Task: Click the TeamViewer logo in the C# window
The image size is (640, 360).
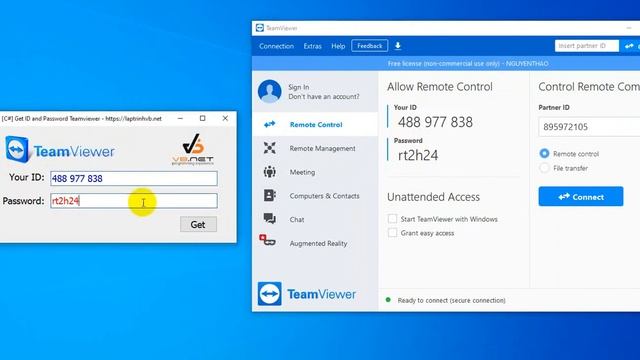Action: pos(60,150)
